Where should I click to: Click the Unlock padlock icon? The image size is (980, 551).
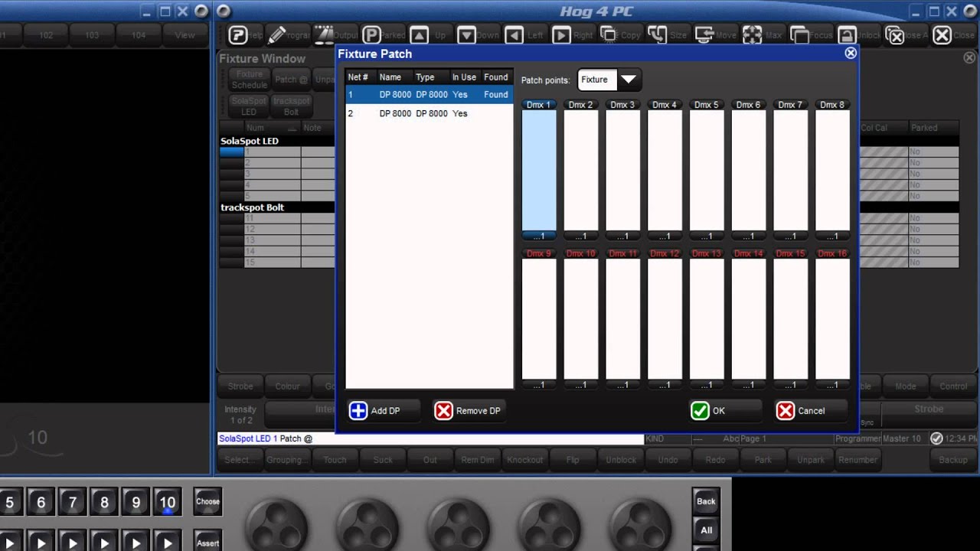pyautogui.click(x=847, y=35)
